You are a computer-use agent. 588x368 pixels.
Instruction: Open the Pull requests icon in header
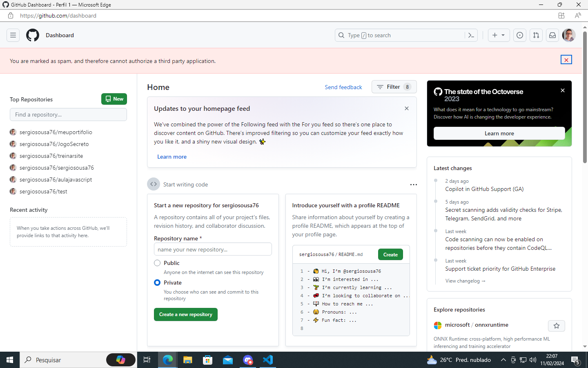(x=536, y=35)
